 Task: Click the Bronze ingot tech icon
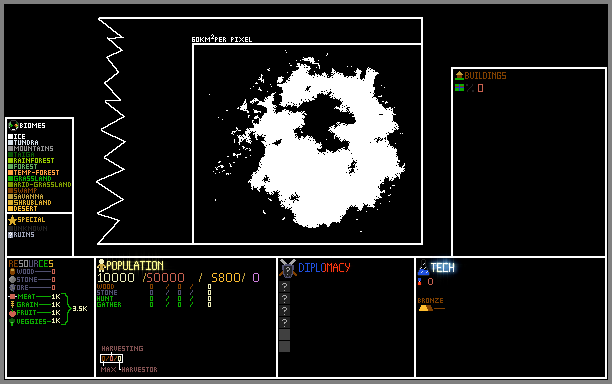pyautogui.click(x=425, y=308)
